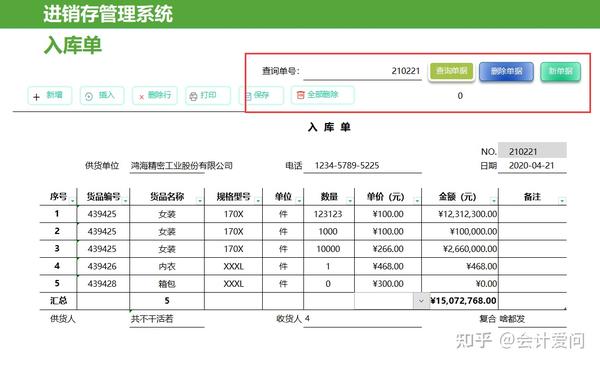Open the 数量 column filter dropdown
This screenshot has width=600, height=365.
350,200
